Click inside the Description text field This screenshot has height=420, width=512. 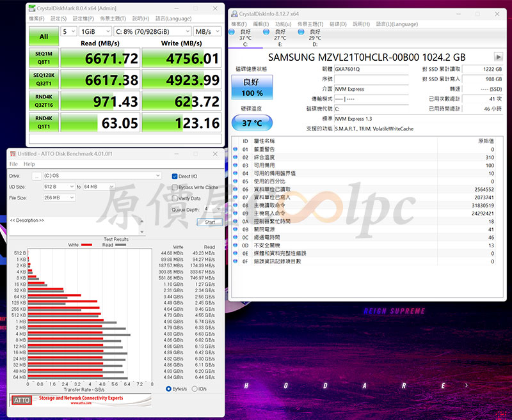click(74, 226)
